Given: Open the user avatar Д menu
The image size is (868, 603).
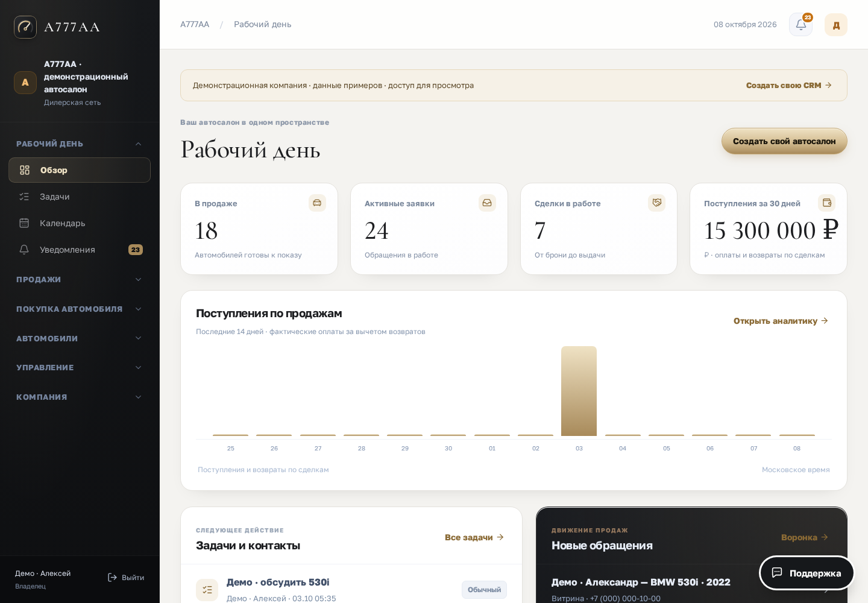Looking at the screenshot, I should 836,25.
